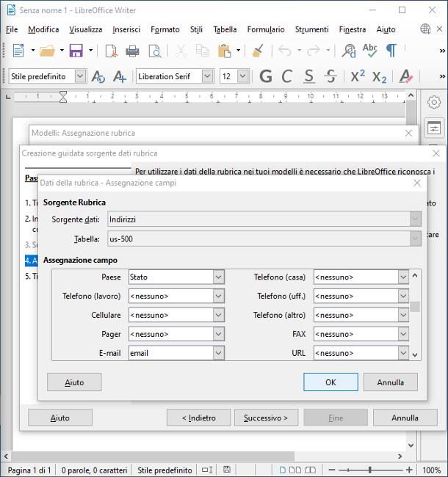Screen dimensions: 448x477
Task: Open sidebar Properties panel icon
Action: [434, 128]
